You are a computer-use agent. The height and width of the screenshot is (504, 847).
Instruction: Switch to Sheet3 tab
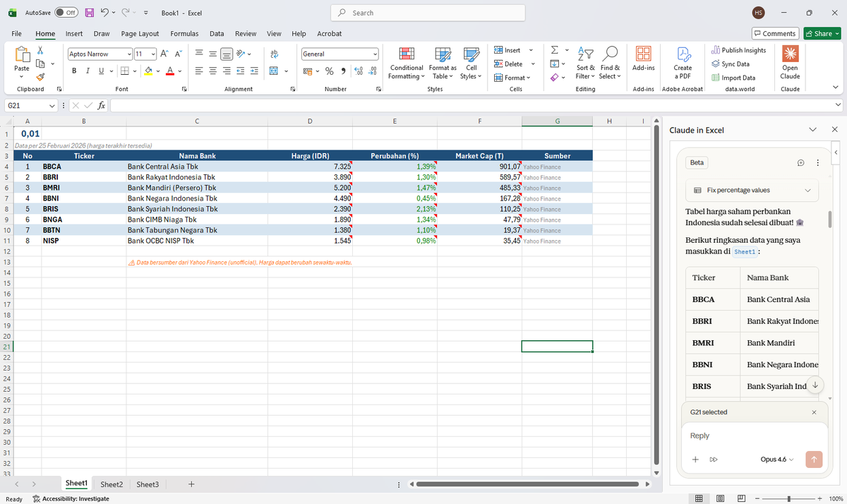tap(148, 484)
